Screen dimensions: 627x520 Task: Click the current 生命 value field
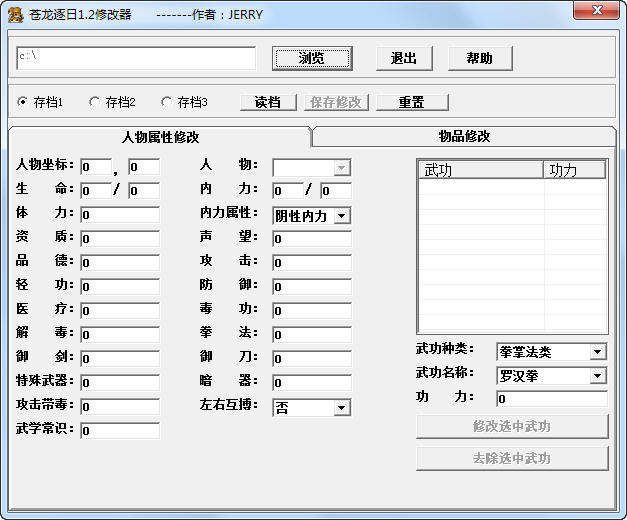(x=96, y=191)
